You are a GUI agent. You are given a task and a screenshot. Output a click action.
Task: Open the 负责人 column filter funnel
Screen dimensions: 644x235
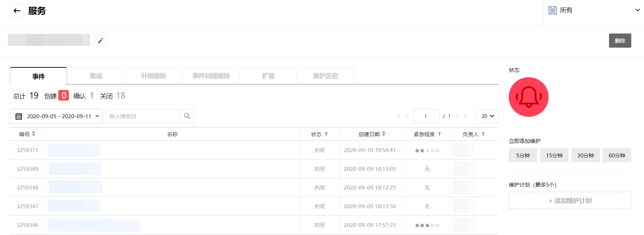coord(483,134)
